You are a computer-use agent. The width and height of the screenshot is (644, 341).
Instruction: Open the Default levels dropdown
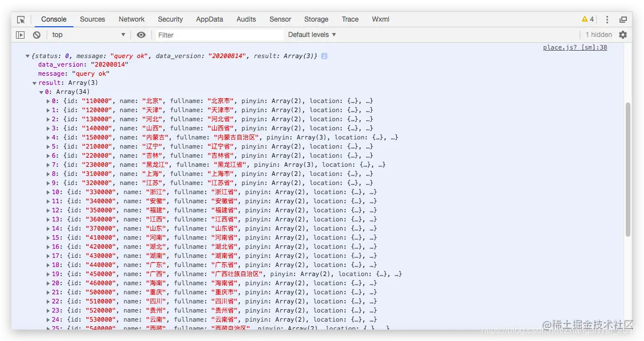(312, 35)
